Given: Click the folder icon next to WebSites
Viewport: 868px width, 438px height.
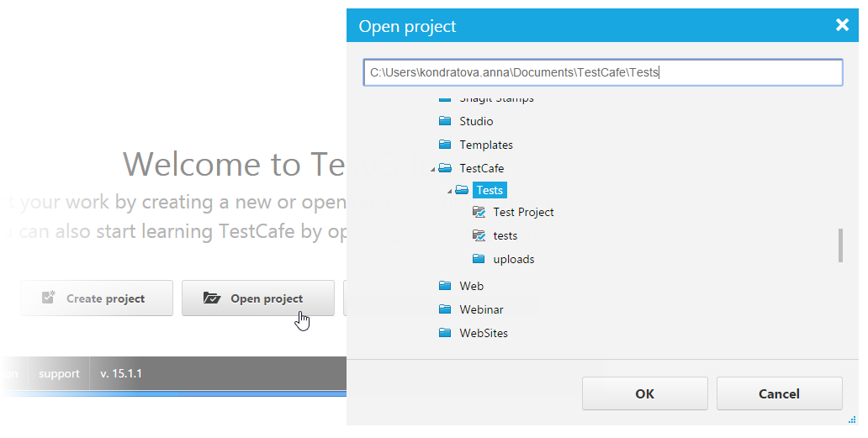Looking at the screenshot, I should (445, 333).
